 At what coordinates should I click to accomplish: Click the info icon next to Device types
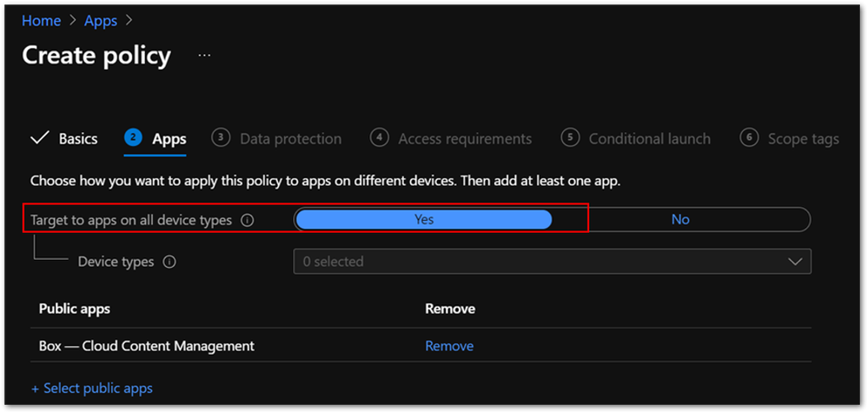(x=169, y=262)
